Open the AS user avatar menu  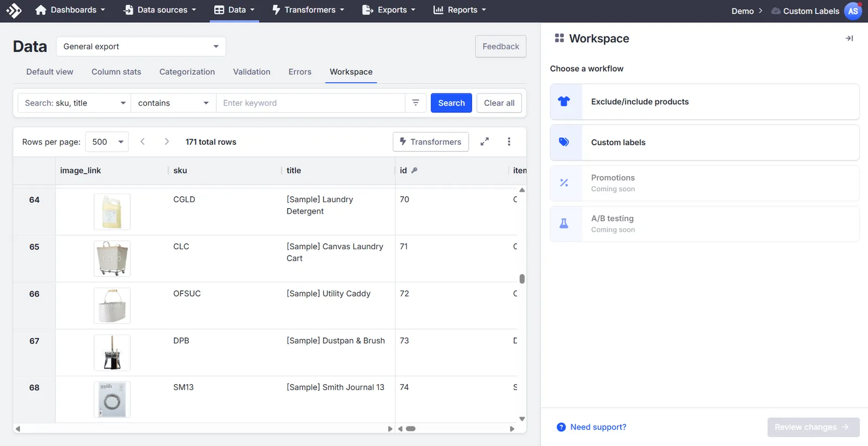click(x=853, y=11)
